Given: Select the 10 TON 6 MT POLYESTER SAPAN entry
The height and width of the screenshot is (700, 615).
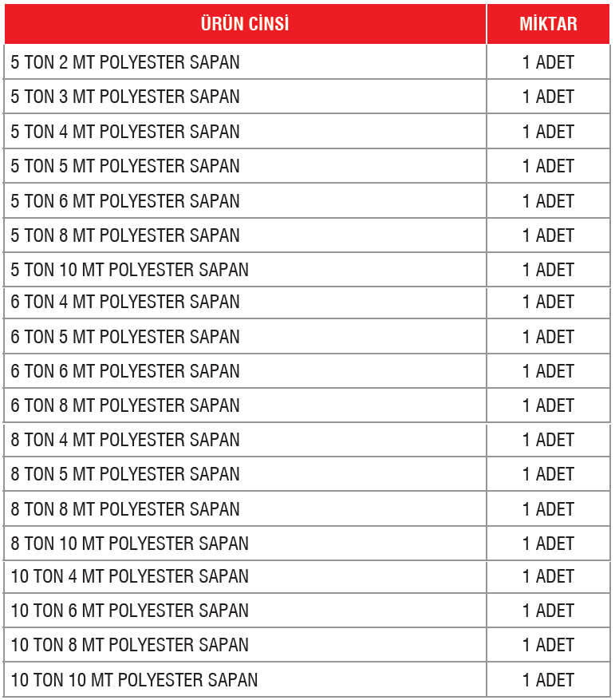Looking at the screenshot, I should (x=130, y=611).
